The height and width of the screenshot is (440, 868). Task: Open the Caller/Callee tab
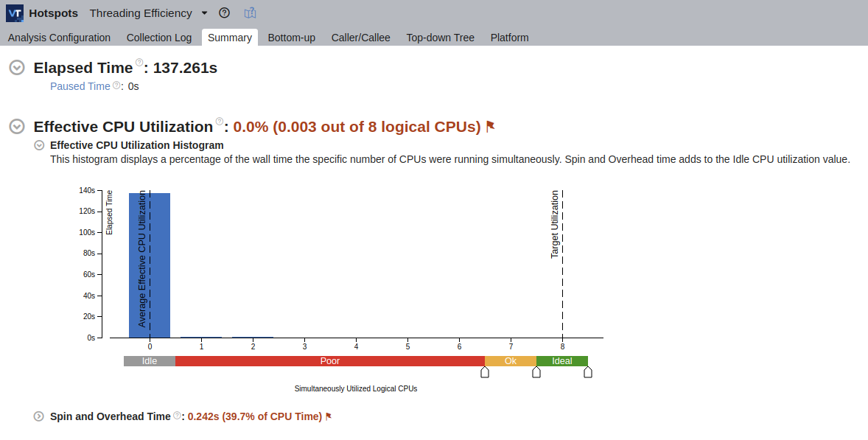point(361,38)
